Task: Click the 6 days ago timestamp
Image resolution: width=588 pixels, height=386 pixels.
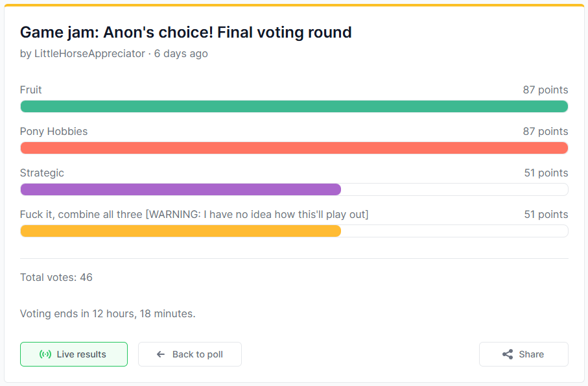Action: [181, 53]
